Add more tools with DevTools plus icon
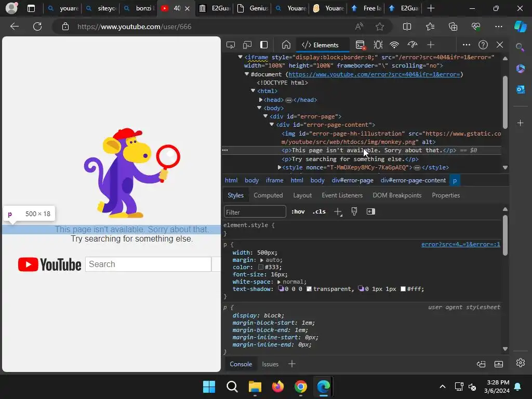Image resolution: width=532 pixels, height=399 pixels. click(x=431, y=45)
